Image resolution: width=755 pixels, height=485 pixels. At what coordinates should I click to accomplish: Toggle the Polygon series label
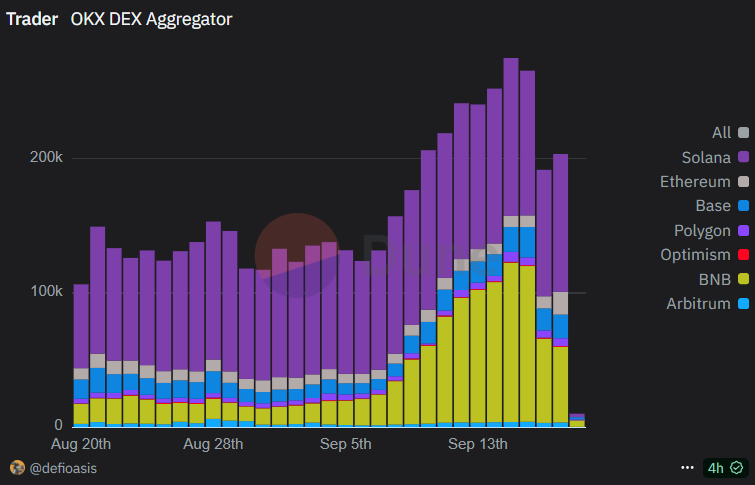click(702, 231)
